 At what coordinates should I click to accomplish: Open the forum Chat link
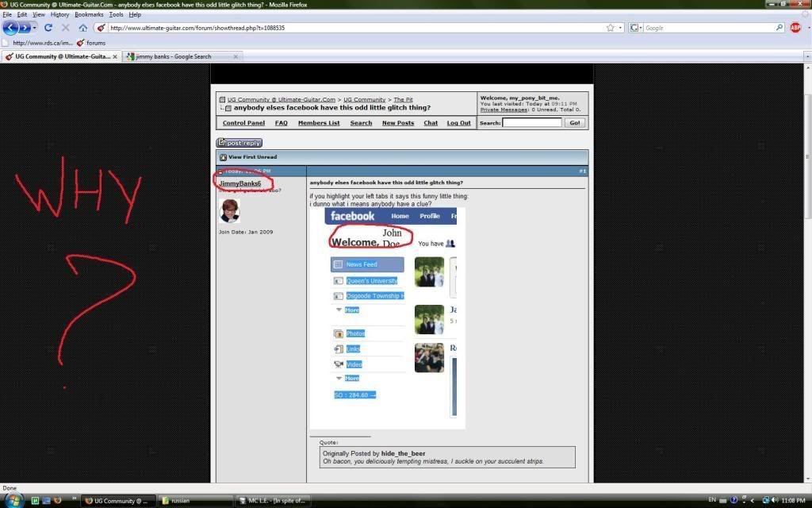click(x=431, y=123)
